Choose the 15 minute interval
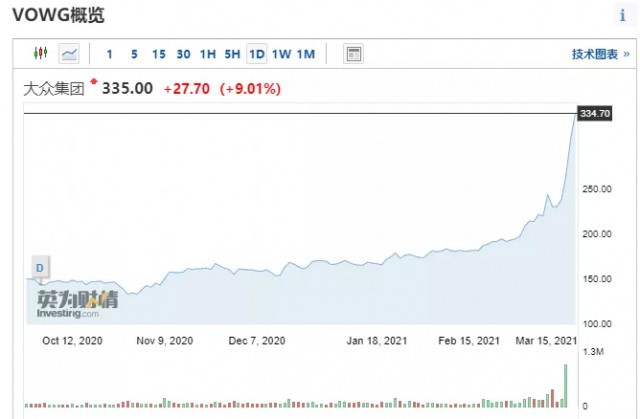This screenshot has width=640, height=419. click(x=159, y=54)
